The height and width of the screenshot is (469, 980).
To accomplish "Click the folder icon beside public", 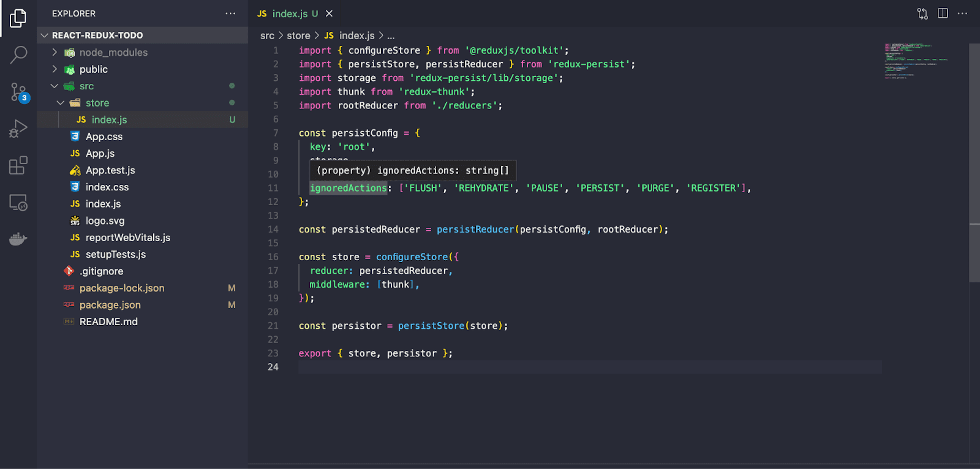I will pyautogui.click(x=70, y=69).
